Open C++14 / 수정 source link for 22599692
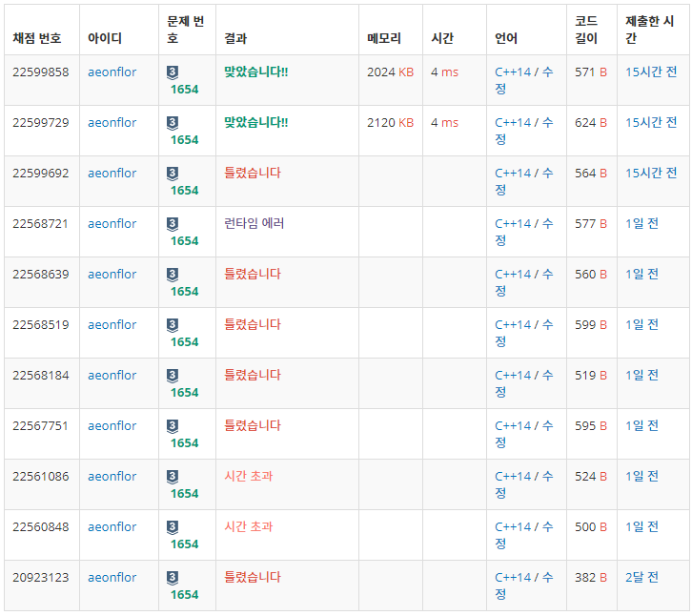 click(524, 181)
